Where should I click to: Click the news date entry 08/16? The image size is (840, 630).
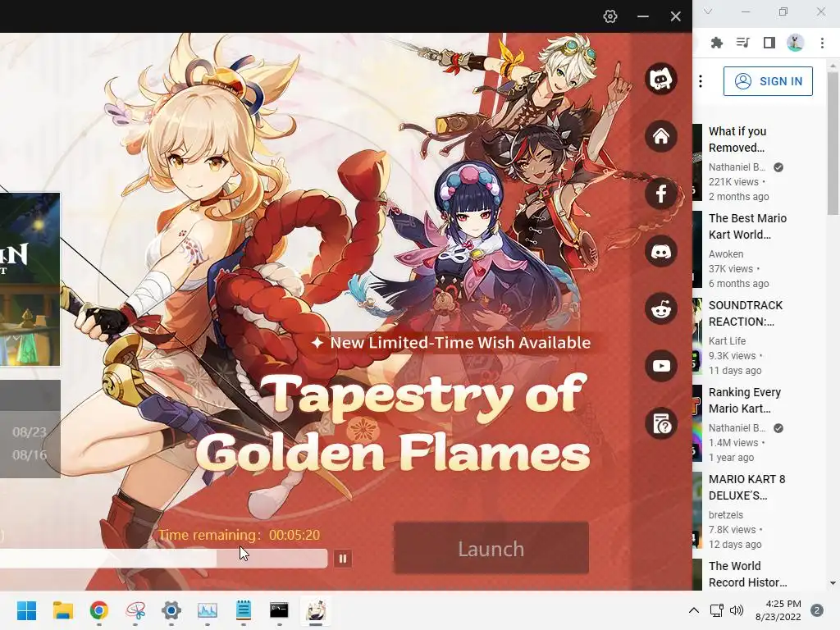coord(30,454)
